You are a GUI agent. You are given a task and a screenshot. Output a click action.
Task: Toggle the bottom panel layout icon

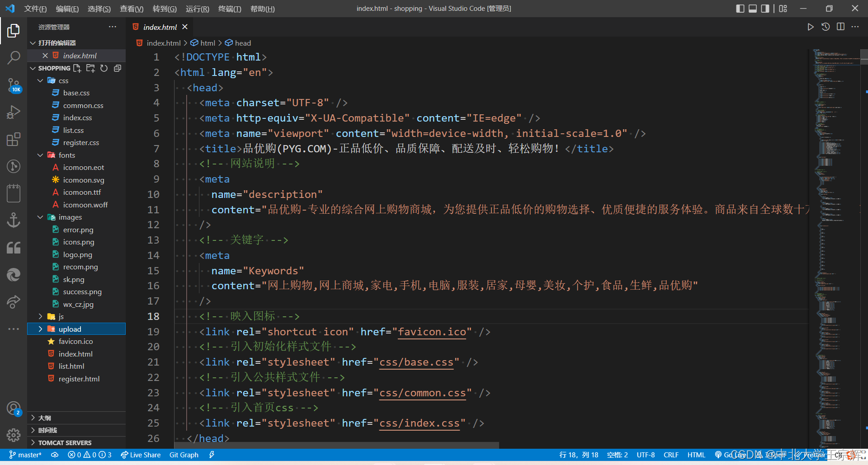coord(753,9)
